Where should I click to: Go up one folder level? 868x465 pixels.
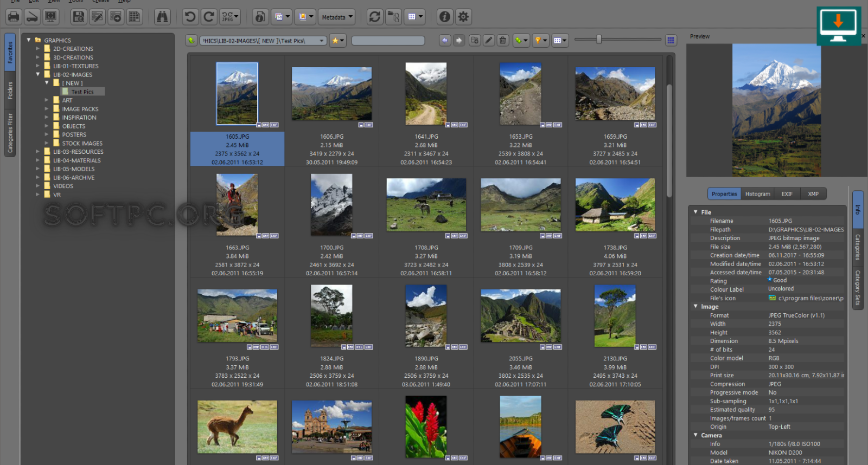pos(192,41)
